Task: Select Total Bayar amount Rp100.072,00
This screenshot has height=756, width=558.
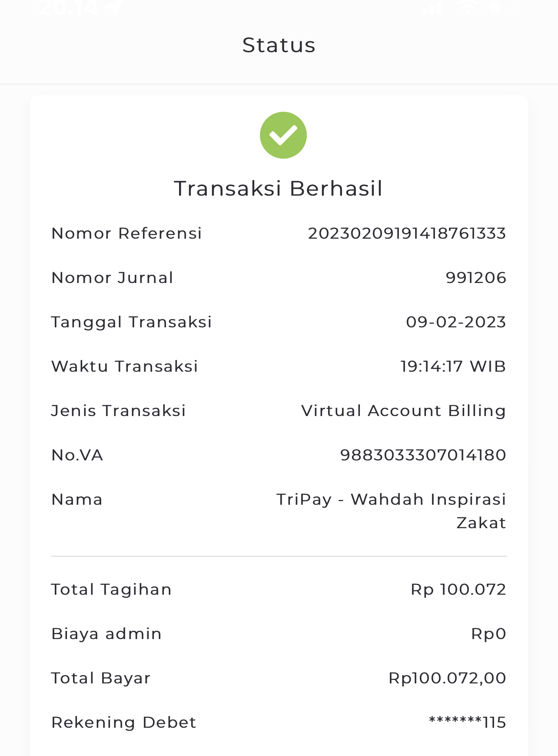Action: 448,678
